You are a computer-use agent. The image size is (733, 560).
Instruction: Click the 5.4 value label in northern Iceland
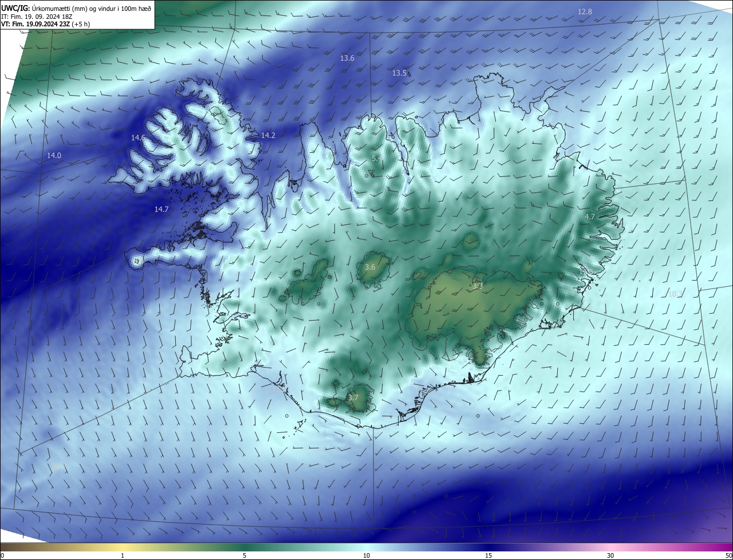(377, 158)
